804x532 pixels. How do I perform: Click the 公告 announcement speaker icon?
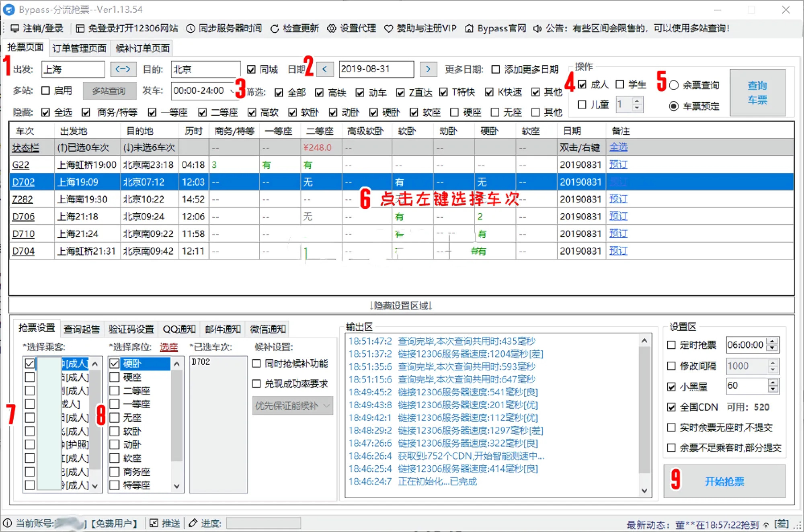(537, 28)
